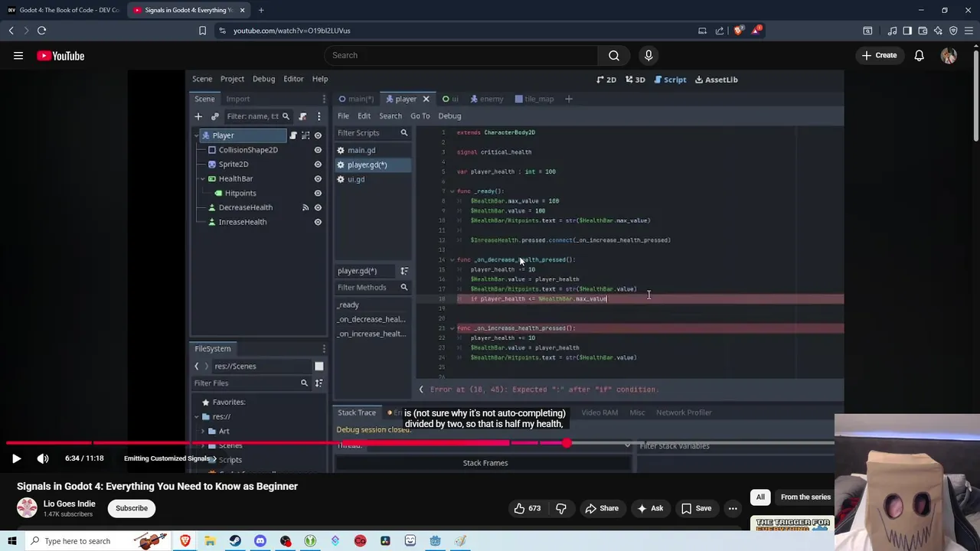Add a new node in Godot Scene dock

(x=198, y=116)
